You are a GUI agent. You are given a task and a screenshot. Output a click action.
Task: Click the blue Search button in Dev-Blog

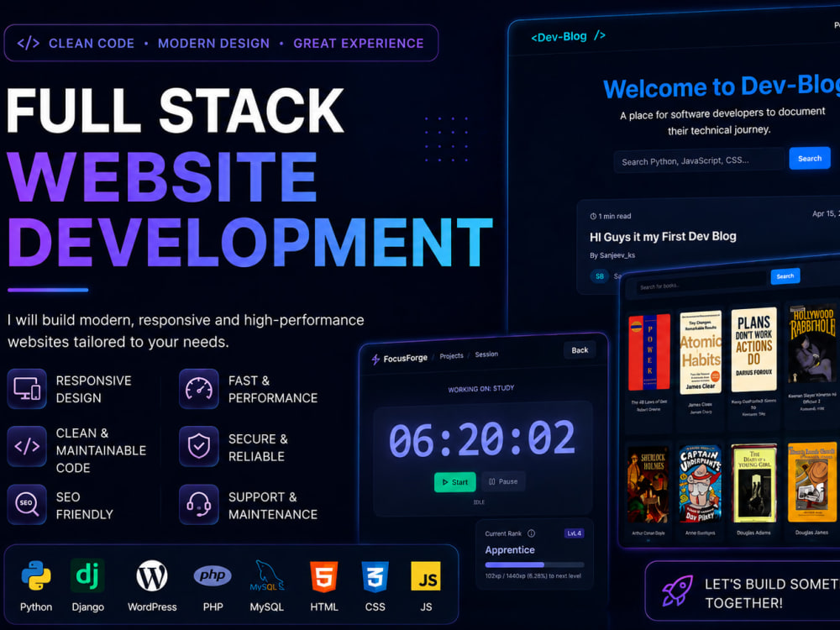tap(810, 159)
